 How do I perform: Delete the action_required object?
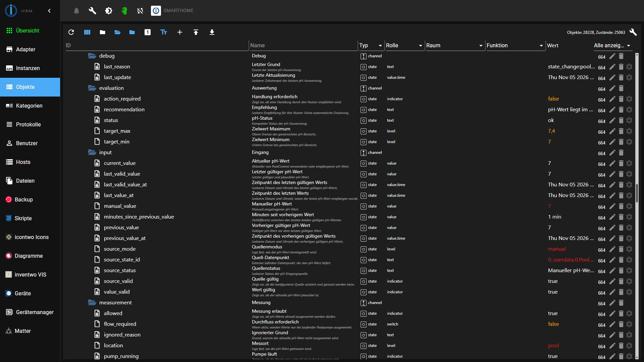point(621,99)
